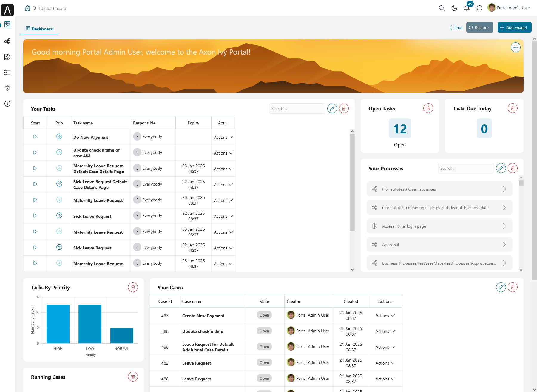The height and width of the screenshot is (392, 537).
Task: Click the Your Tasks search field
Action: (297, 109)
